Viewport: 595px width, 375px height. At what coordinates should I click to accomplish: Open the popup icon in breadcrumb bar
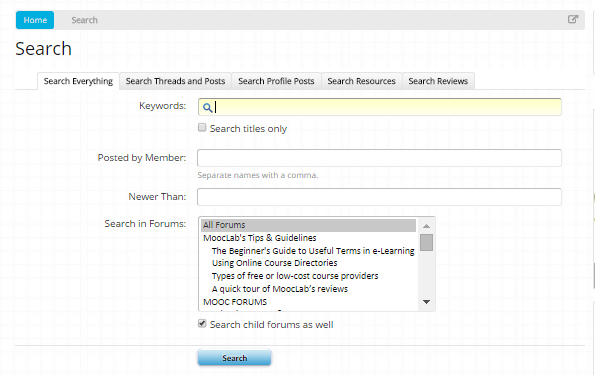click(573, 19)
